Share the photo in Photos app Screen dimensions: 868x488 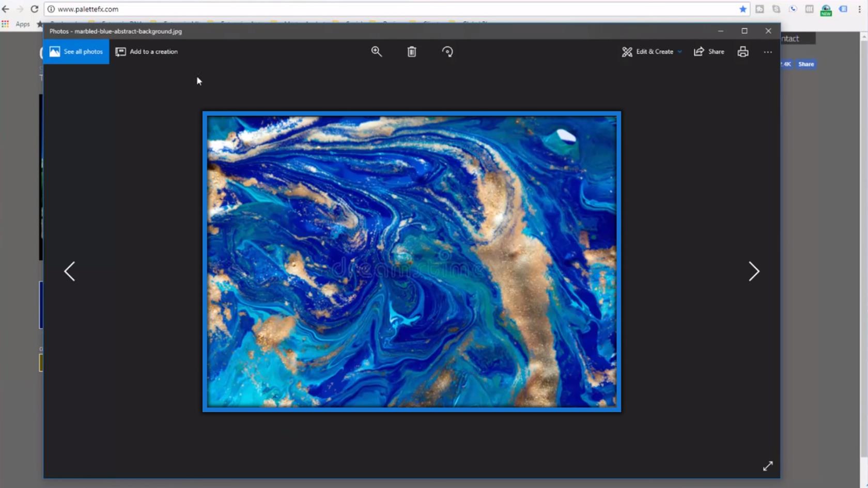[709, 52]
